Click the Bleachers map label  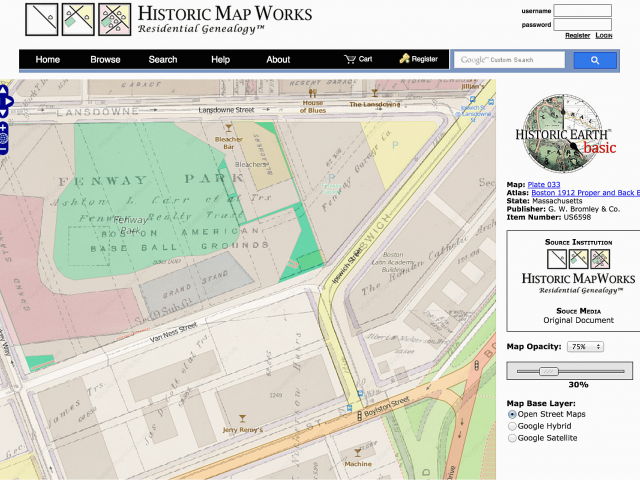click(x=251, y=164)
